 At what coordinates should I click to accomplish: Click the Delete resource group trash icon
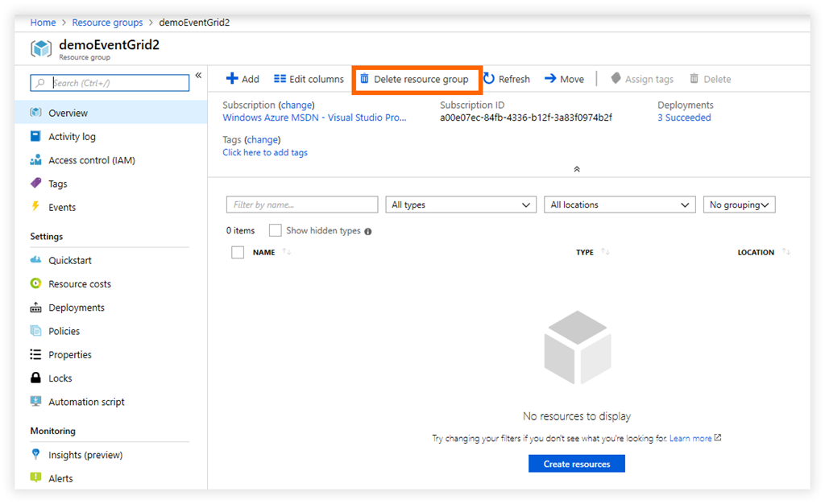coord(364,79)
